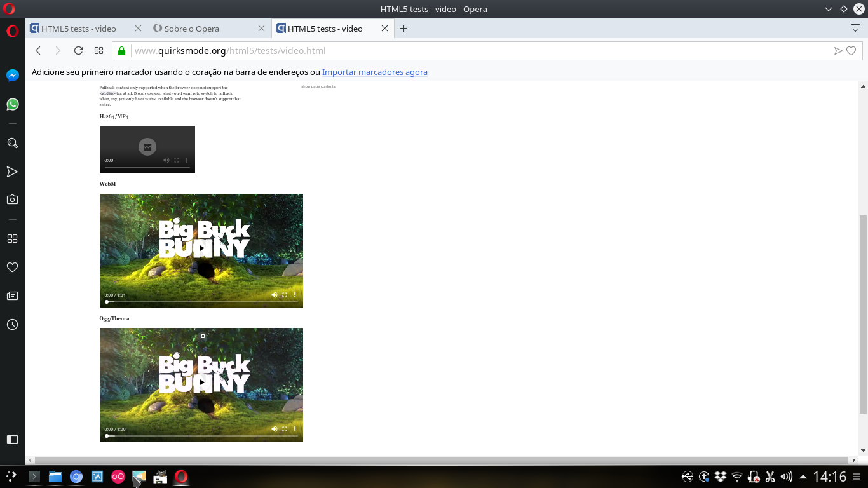Click the scroll down arrow of the vertical scrollbar
Image resolution: width=868 pixels, height=488 pixels.
coord(863,451)
